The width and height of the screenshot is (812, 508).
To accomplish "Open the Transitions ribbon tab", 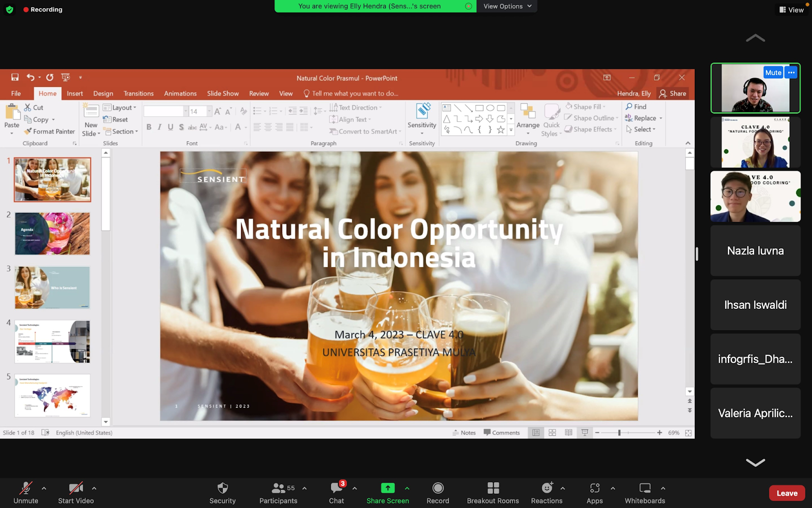I will click(139, 93).
